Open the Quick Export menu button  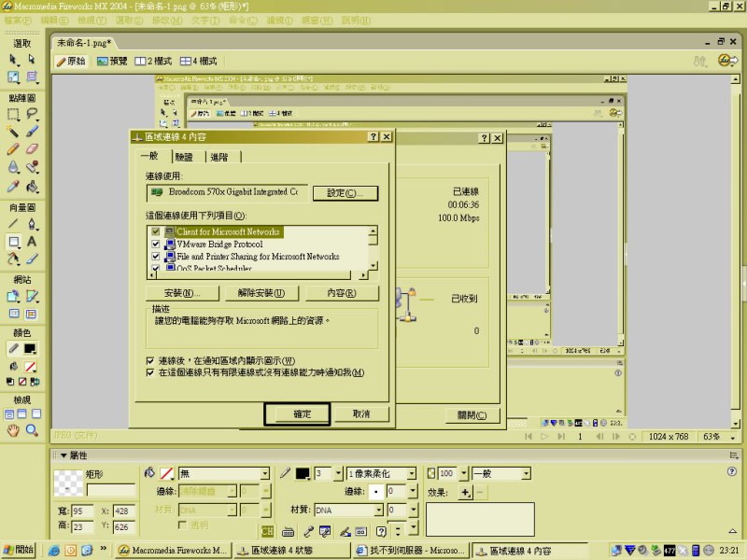pos(727,61)
